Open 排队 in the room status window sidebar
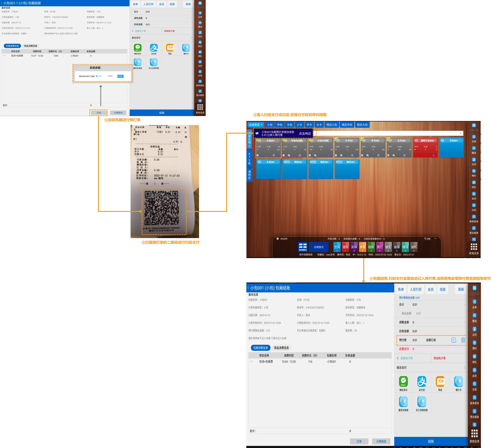 pos(474,184)
